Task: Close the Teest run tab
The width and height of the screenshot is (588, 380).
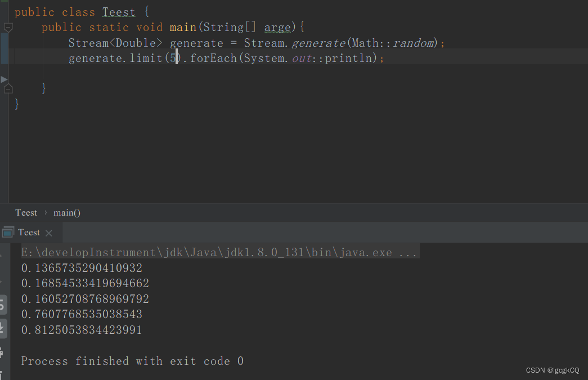Action: [x=48, y=232]
